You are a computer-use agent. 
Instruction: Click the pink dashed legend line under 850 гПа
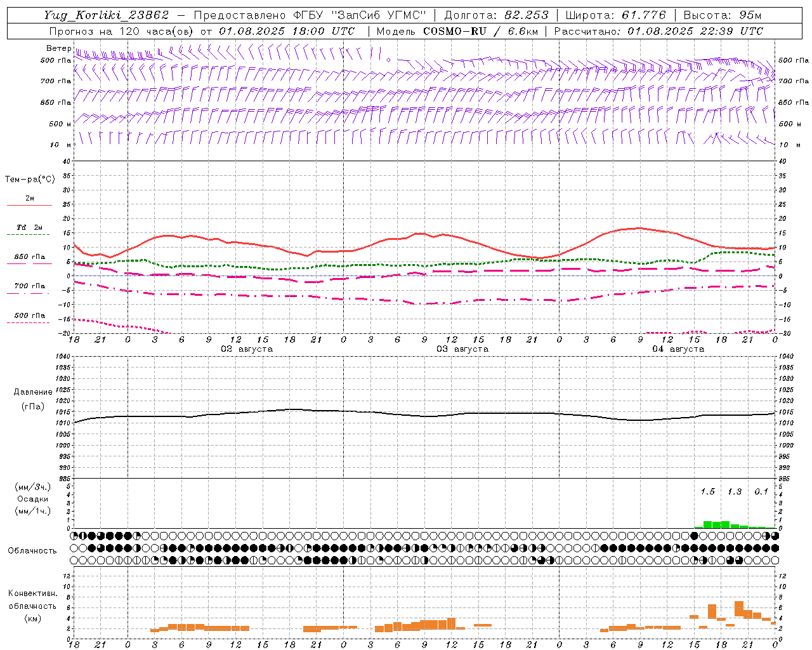pyautogui.click(x=28, y=263)
